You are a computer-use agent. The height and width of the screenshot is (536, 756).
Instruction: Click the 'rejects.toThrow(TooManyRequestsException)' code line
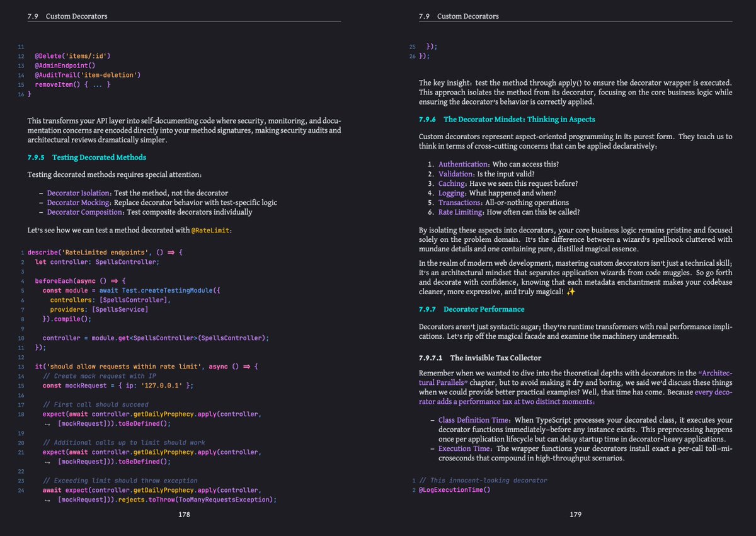tap(167, 499)
